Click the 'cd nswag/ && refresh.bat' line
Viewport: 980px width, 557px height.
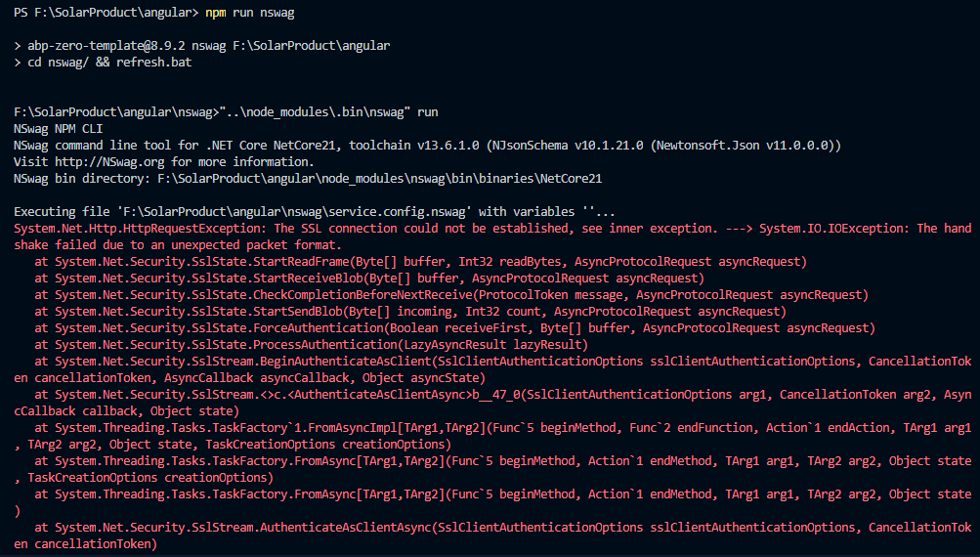coord(103,63)
